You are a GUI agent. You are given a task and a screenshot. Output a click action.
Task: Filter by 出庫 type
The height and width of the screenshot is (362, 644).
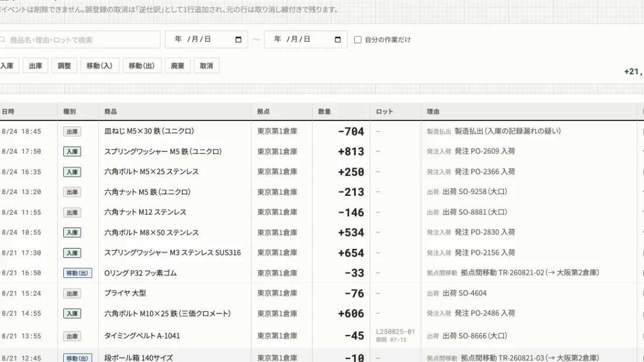pos(36,65)
